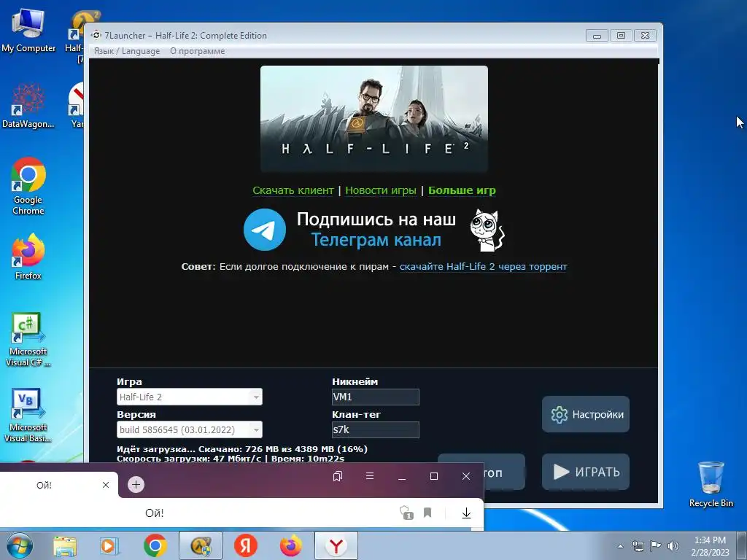
Task: Click скачайте Half-Life 2 через торрент link
Action: pyautogui.click(x=483, y=267)
